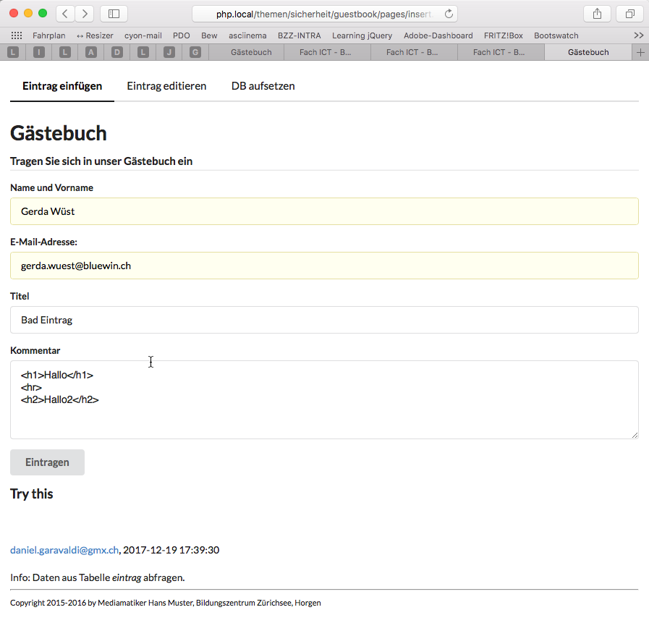Open the Learning jQuery bookmark
This screenshot has width=649, height=644.
pyautogui.click(x=362, y=35)
